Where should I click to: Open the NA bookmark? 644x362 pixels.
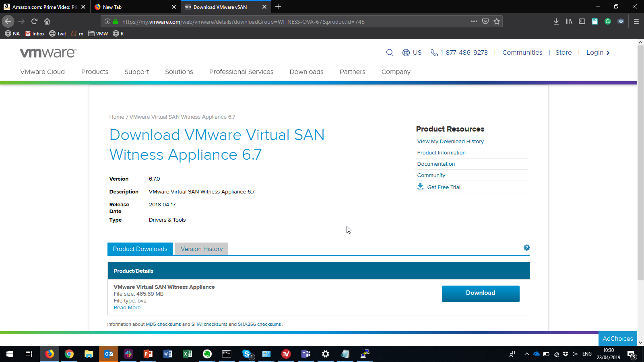(12, 33)
